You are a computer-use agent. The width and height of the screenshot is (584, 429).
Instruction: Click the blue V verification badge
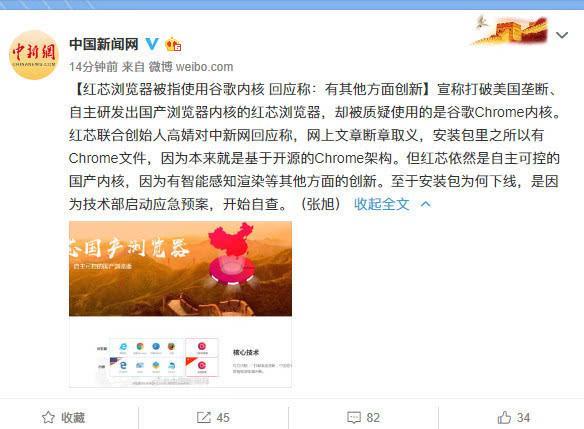(152, 44)
